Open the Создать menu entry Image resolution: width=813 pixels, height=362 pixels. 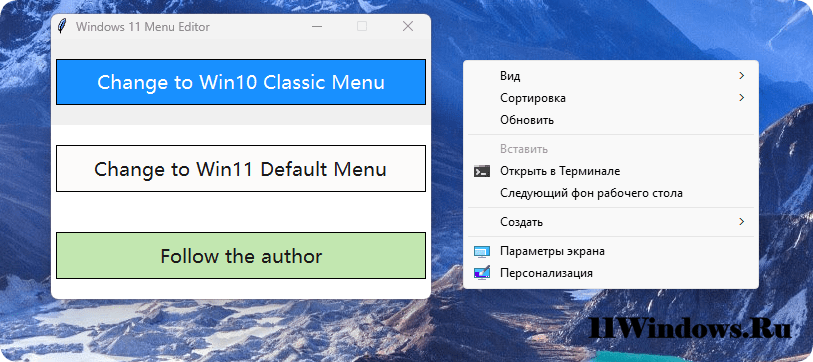coord(611,222)
